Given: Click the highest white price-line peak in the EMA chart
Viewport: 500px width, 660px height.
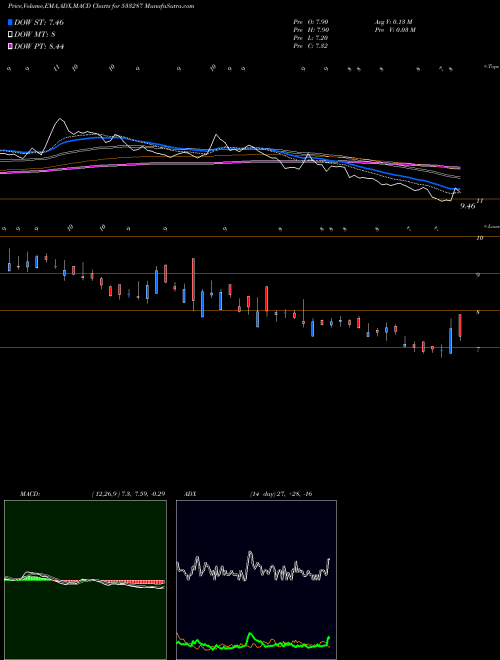Looking at the screenshot, I should point(61,119).
